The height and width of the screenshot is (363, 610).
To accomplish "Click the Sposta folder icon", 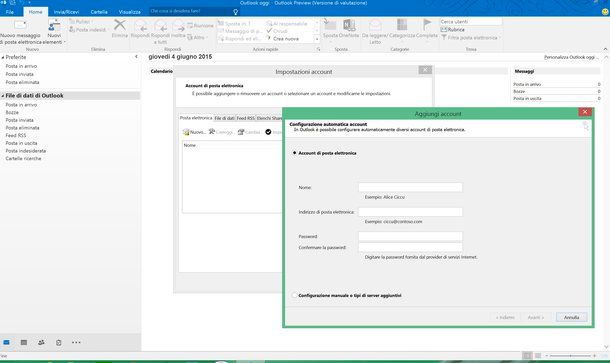I will (330, 25).
